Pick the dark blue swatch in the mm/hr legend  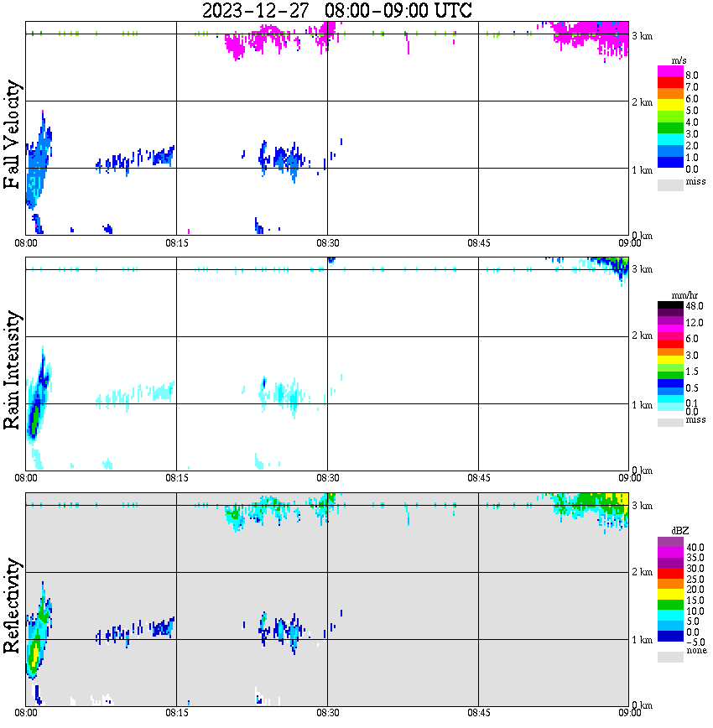(x=670, y=383)
